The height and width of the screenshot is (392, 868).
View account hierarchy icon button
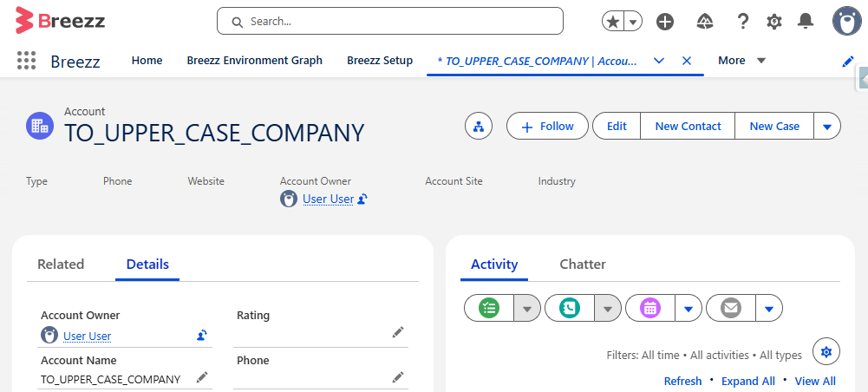click(x=479, y=127)
